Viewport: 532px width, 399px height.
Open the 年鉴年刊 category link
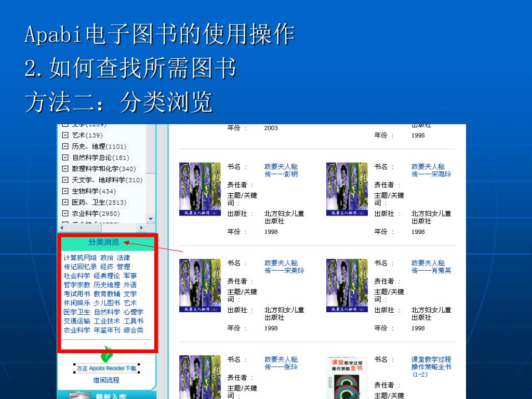[x=107, y=330]
